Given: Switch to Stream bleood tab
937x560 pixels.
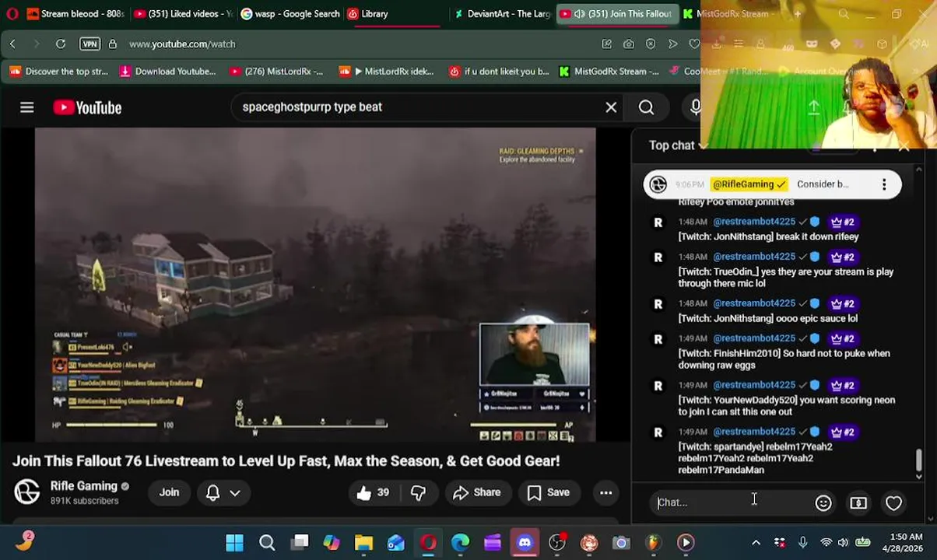Looking at the screenshot, I should coord(75,13).
